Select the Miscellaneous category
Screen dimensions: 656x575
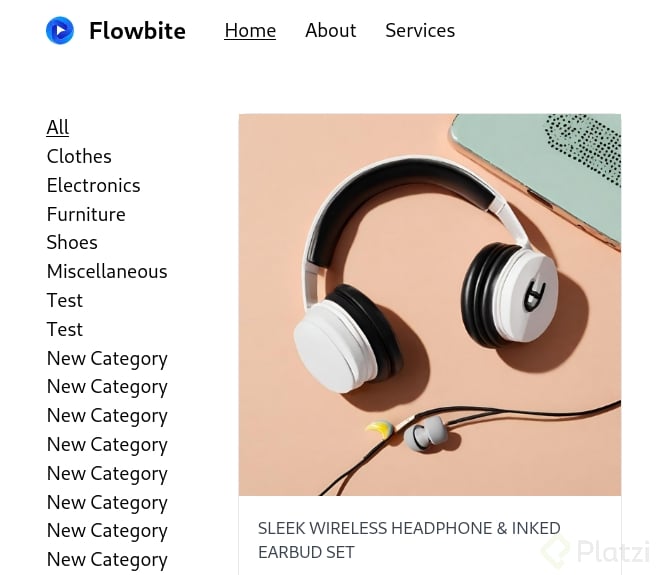(107, 272)
